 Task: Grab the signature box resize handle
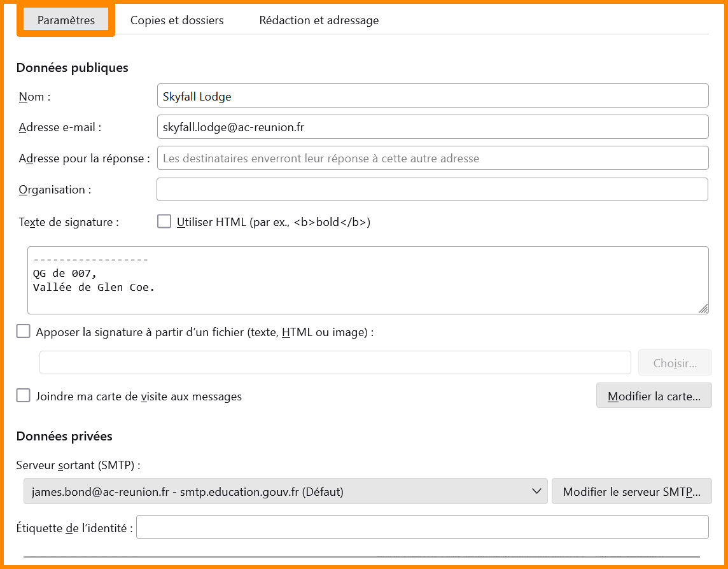[x=703, y=309]
